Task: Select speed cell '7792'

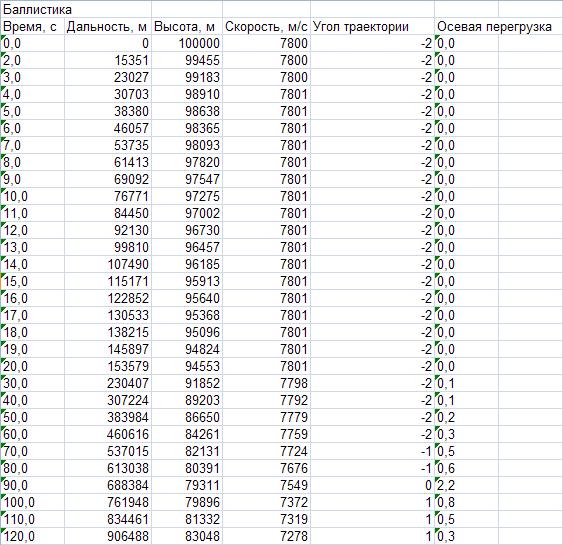Action: click(x=266, y=400)
